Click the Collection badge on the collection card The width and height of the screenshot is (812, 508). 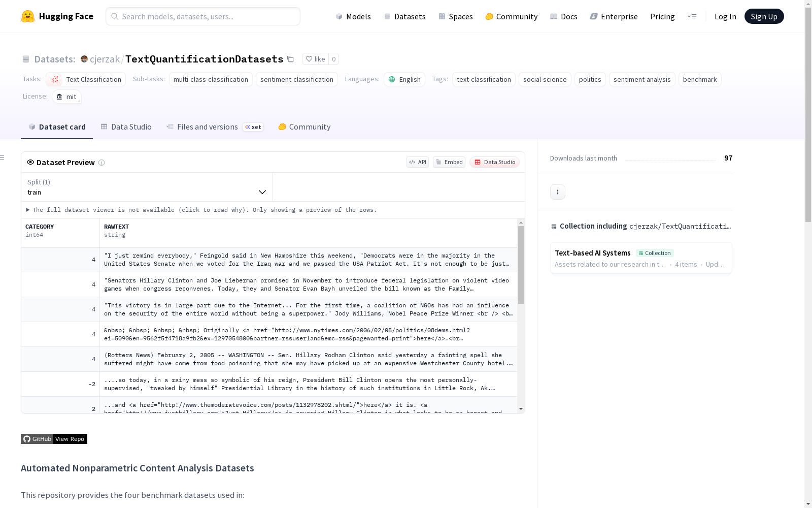pos(655,253)
